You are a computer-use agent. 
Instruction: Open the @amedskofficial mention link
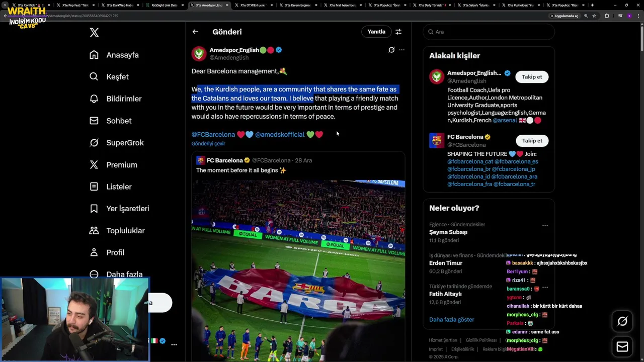280,134
